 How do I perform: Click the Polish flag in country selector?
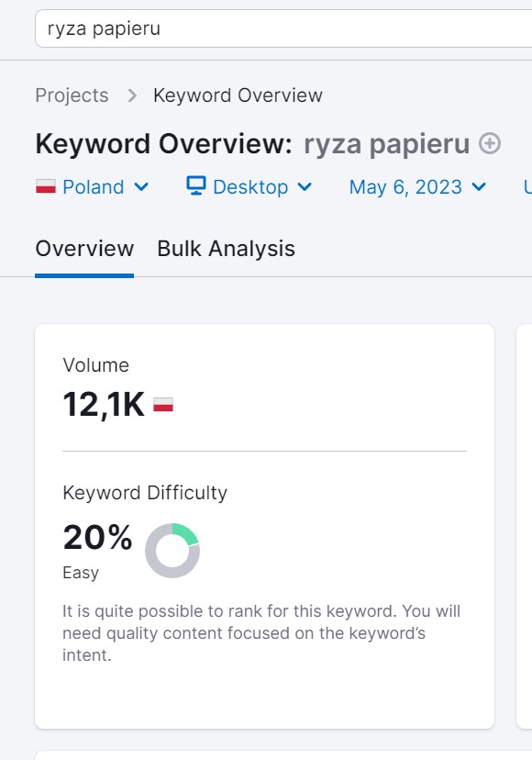(x=46, y=186)
